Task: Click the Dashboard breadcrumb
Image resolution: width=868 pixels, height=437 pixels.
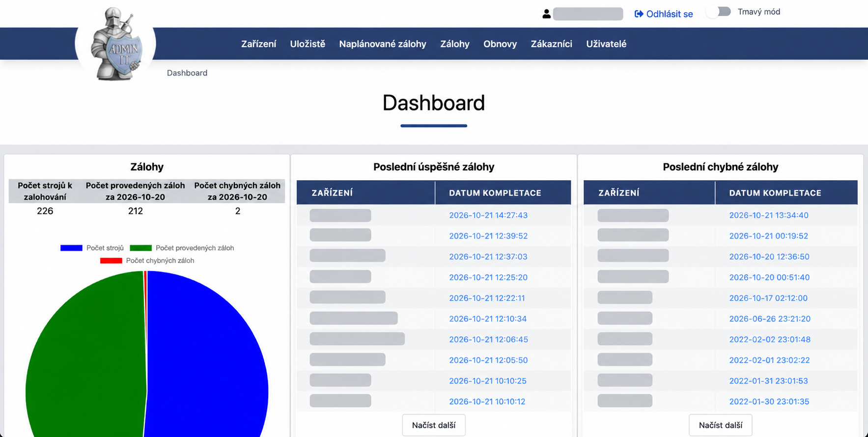Action: coord(187,73)
